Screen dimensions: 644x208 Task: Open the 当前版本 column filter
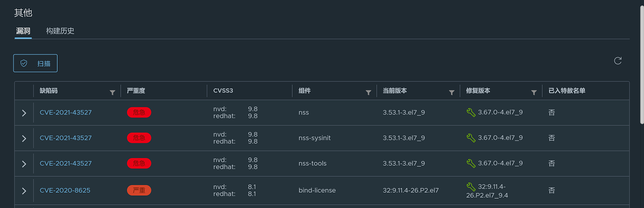[x=451, y=92]
